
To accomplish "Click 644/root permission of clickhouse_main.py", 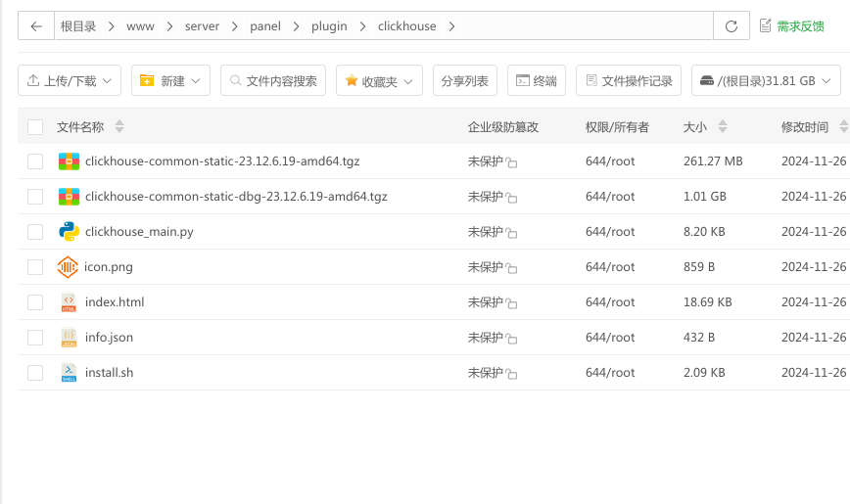I will [610, 232].
